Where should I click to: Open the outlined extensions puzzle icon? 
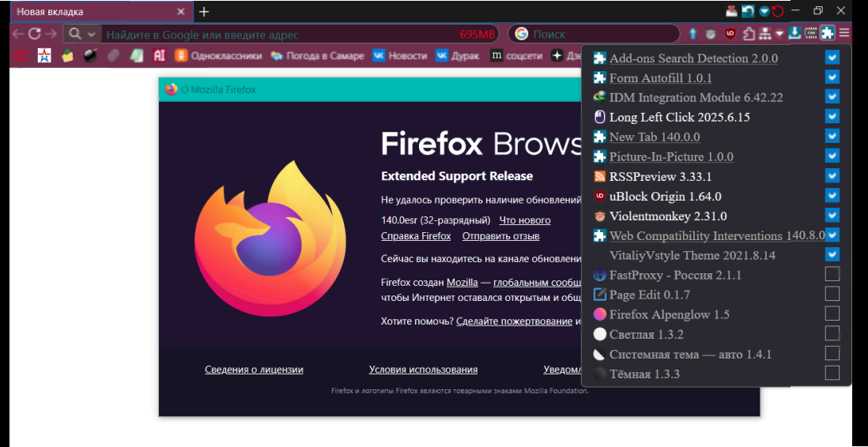pos(749,34)
